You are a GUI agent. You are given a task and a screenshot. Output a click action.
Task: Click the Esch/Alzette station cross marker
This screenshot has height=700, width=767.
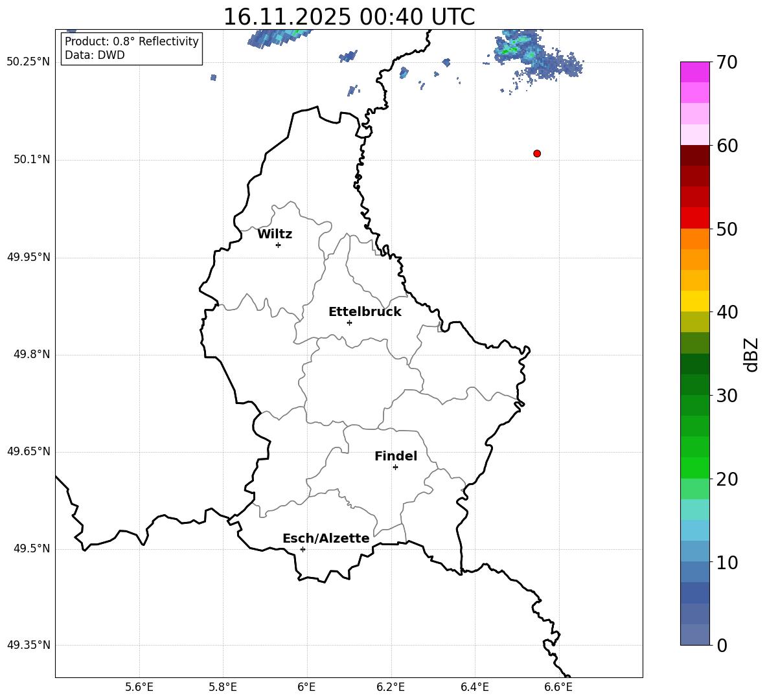click(x=303, y=549)
